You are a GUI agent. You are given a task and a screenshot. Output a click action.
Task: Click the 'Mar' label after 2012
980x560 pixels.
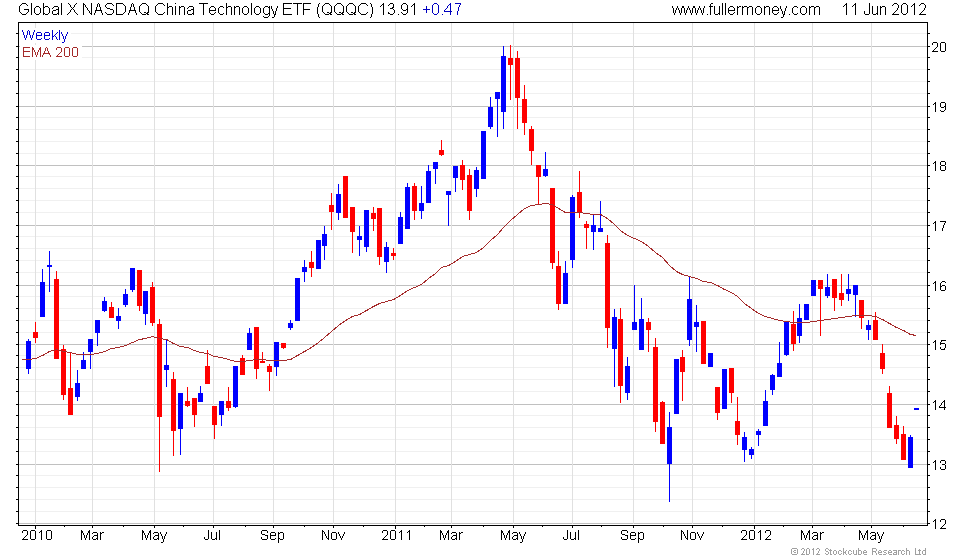[812, 536]
